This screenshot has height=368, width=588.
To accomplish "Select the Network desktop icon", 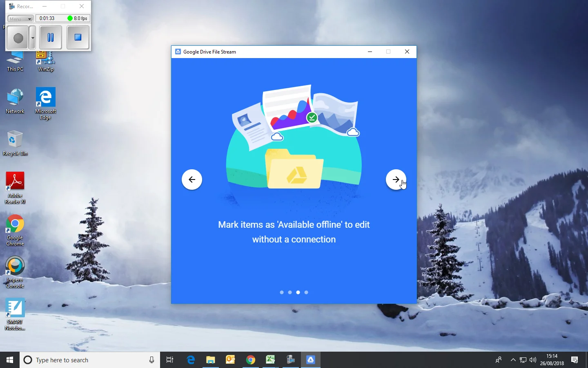I will [15, 101].
